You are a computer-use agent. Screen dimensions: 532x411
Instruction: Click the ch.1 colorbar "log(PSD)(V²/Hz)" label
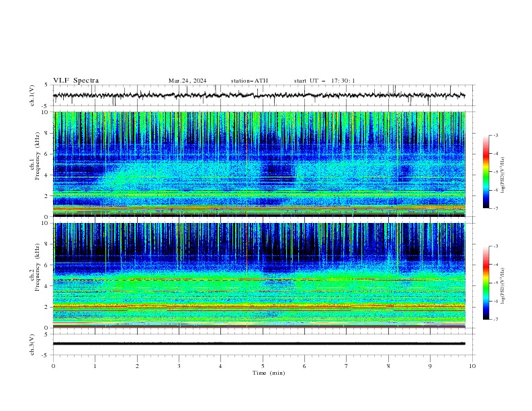tap(503, 175)
